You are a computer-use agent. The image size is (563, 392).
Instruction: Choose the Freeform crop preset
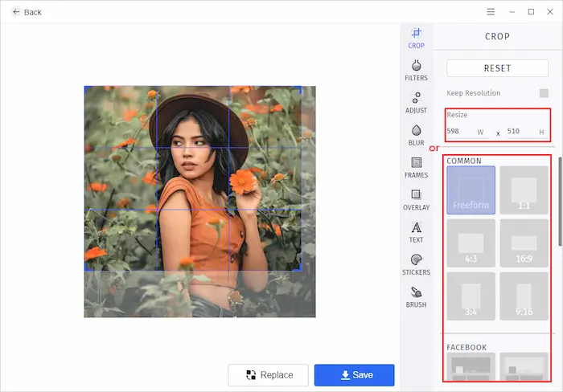[x=471, y=190]
